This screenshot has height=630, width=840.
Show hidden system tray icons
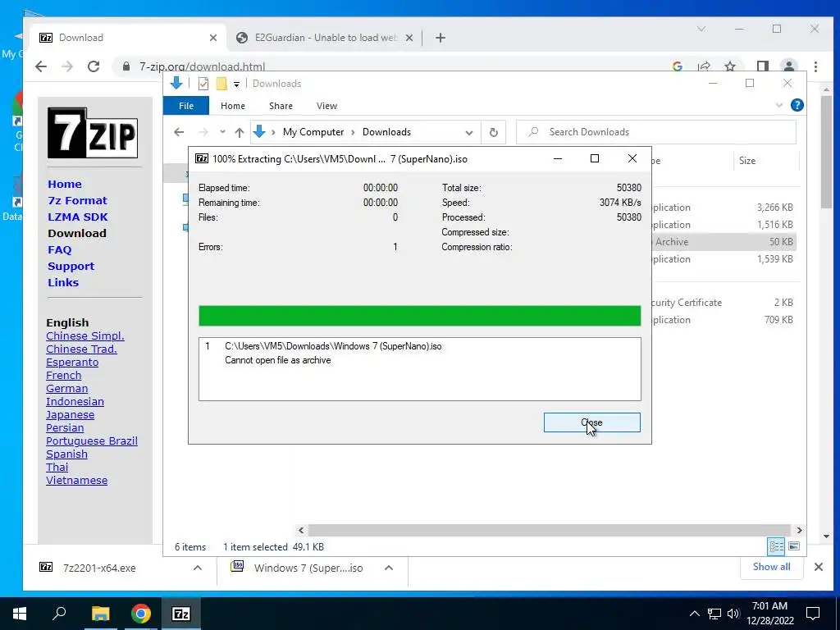[x=694, y=614]
